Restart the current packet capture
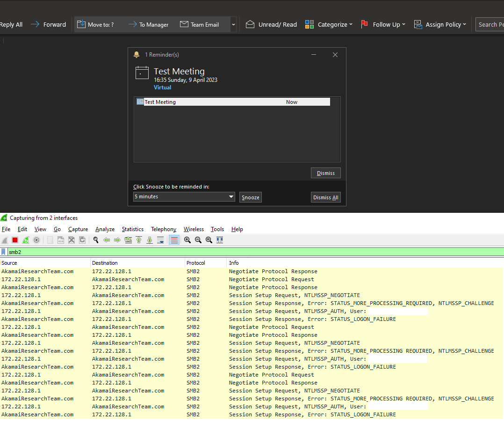Image resolution: width=504 pixels, height=421 pixels. pyautogui.click(x=26, y=240)
